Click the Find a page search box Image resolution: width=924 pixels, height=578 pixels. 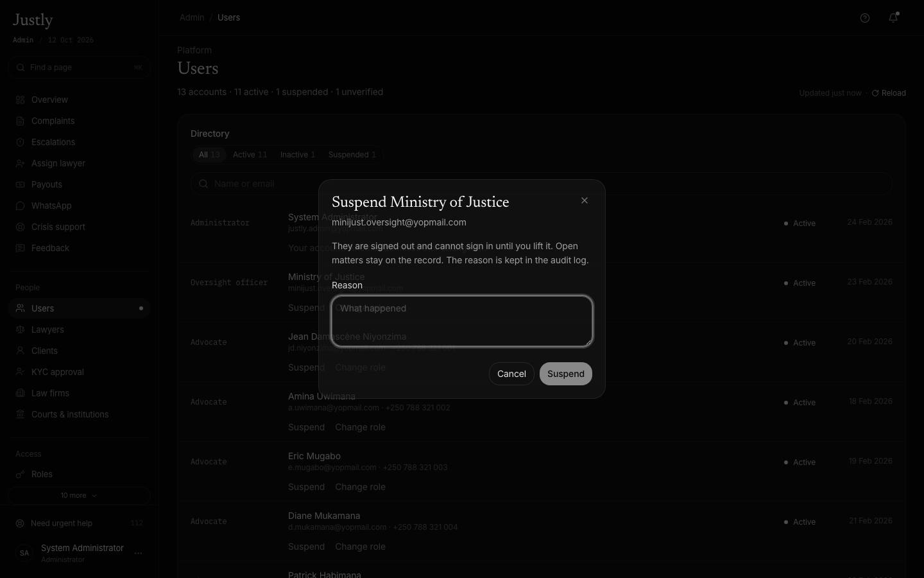(80, 67)
